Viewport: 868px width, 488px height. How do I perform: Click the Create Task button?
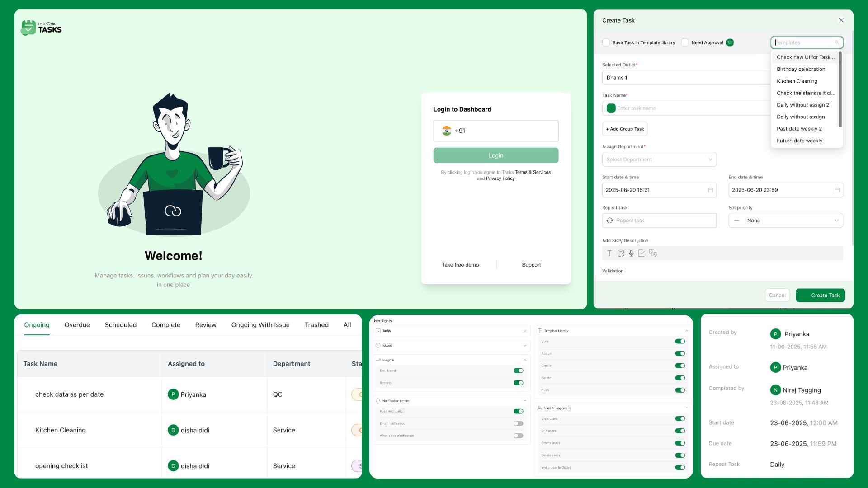click(x=820, y=296)
